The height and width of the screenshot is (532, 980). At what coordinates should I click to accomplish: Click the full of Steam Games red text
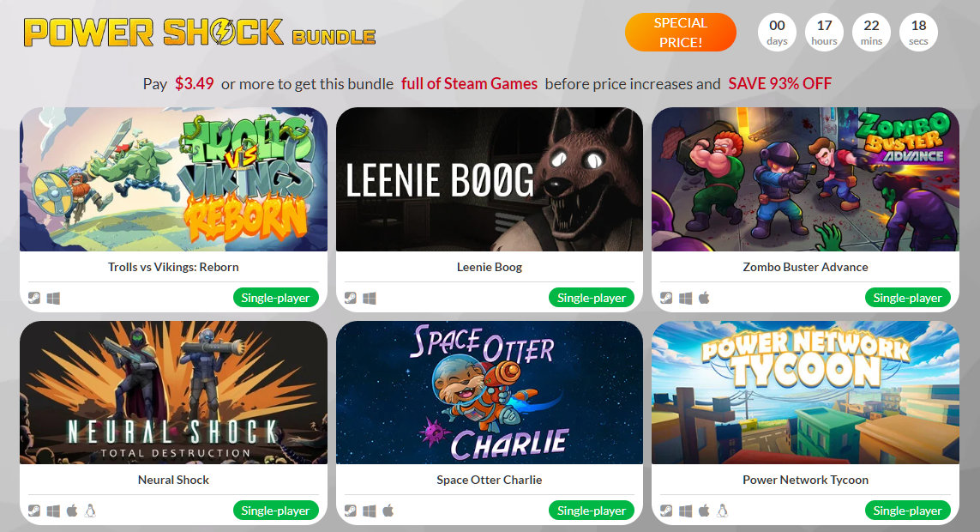[x=469, y=84]
